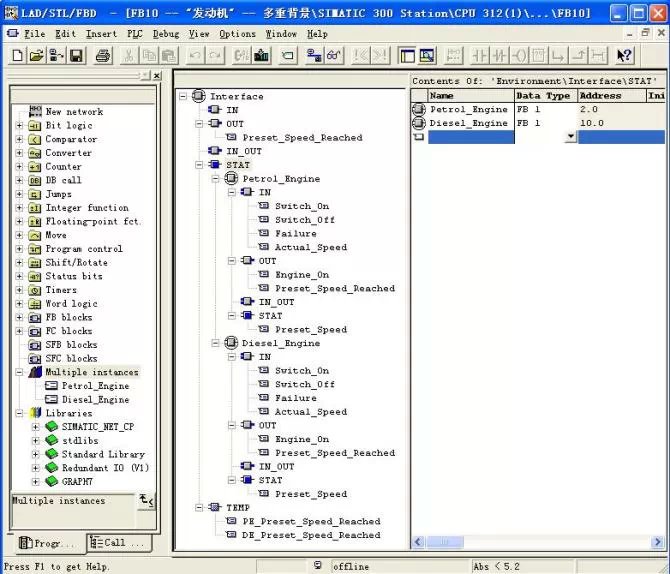Select Petrol_Engine under Multiple instances
The height and width of the screenshot is (574, 670).
point(95,386)
